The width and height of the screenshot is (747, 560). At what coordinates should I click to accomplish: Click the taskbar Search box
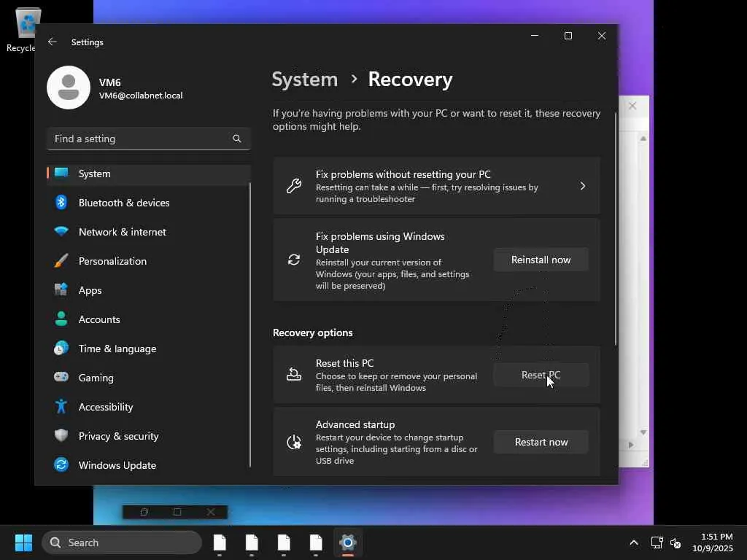(x=122, y=542)
